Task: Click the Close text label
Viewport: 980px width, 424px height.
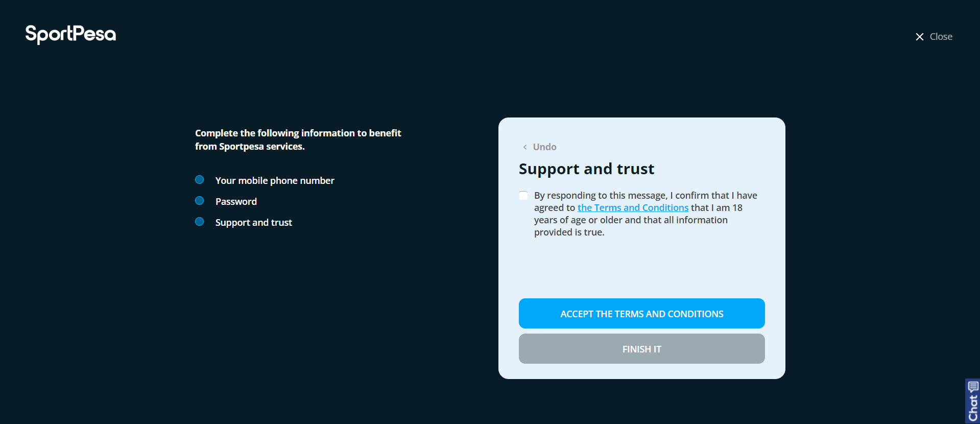Action: click(x=941, y=37)
